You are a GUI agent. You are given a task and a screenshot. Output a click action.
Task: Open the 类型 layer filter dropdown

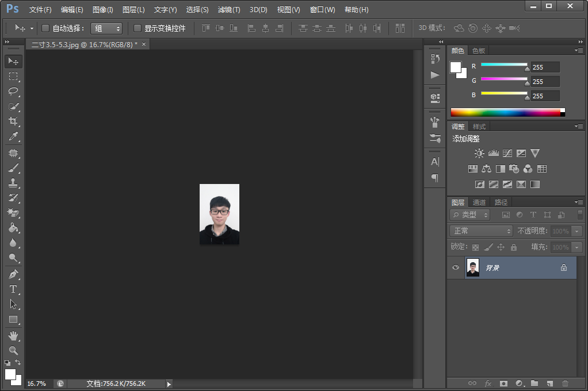[470, 215]
